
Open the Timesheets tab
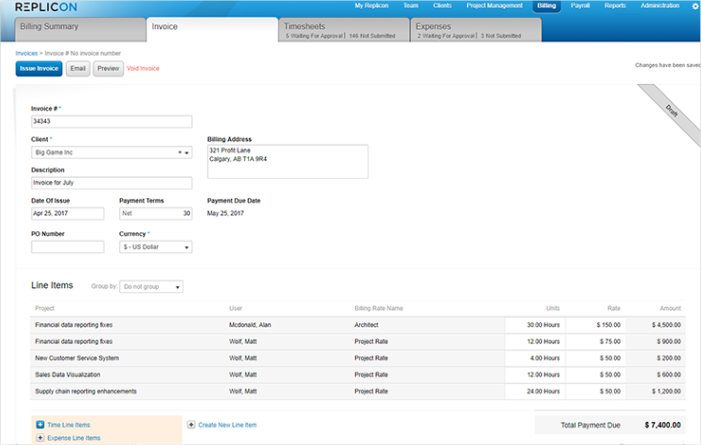(x=343, y=30)
